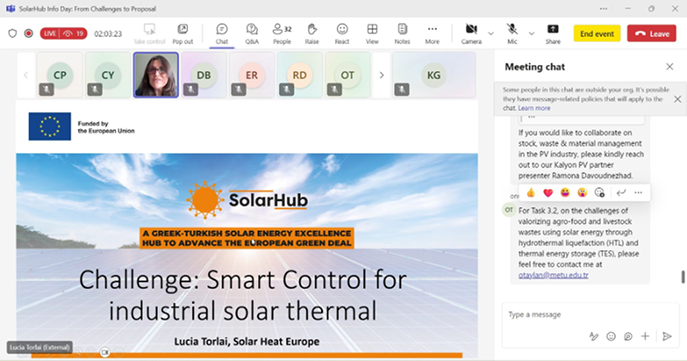Open meeting Notes
The image size is (687, 361).
coord(402,34)
